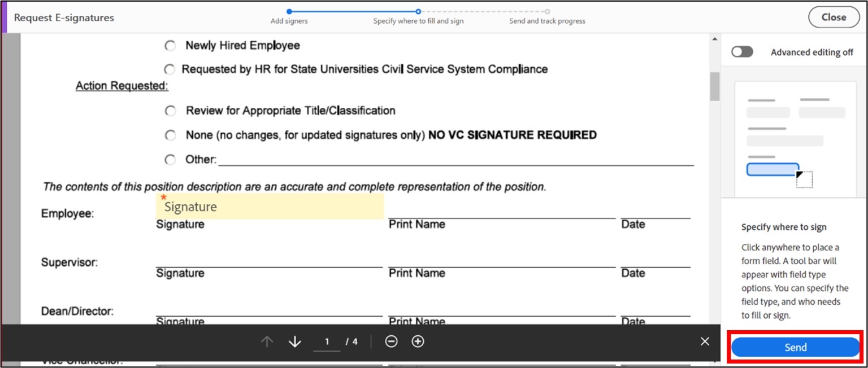The image size is (868, 368).
Task: Click the current Specify where to fill step dot
Action: [x=418, y=11]
